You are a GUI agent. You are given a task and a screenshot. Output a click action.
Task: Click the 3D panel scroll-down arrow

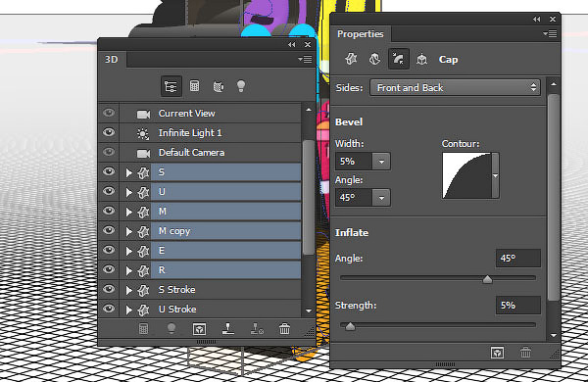(x=309, y=310)
